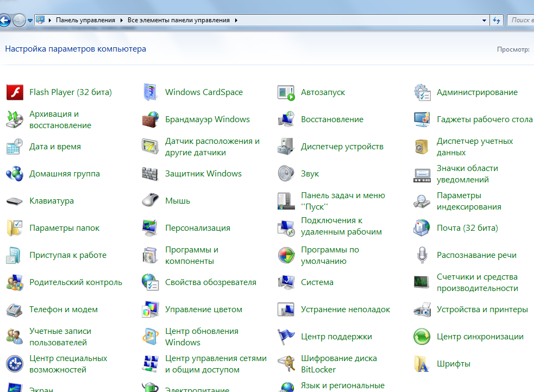Screen dimensions: 534x392
Task: Open the Почта (32 бита) icon
Action: [422, 228]
